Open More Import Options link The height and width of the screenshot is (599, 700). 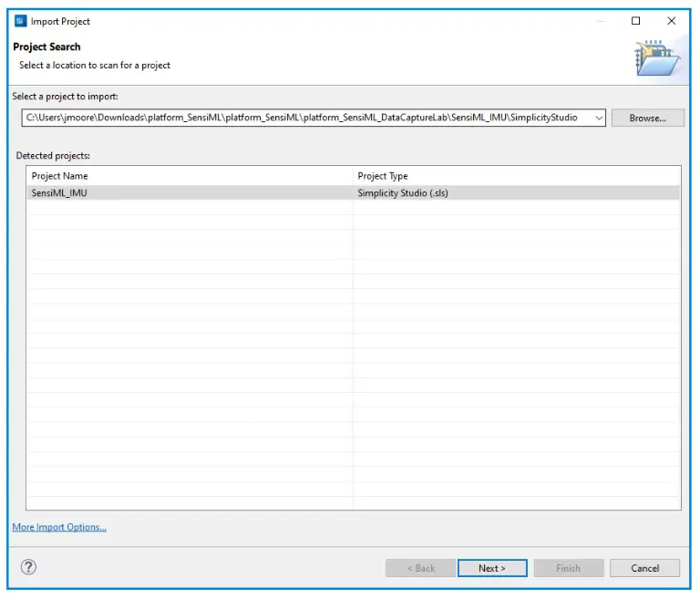tap(59, 527)
